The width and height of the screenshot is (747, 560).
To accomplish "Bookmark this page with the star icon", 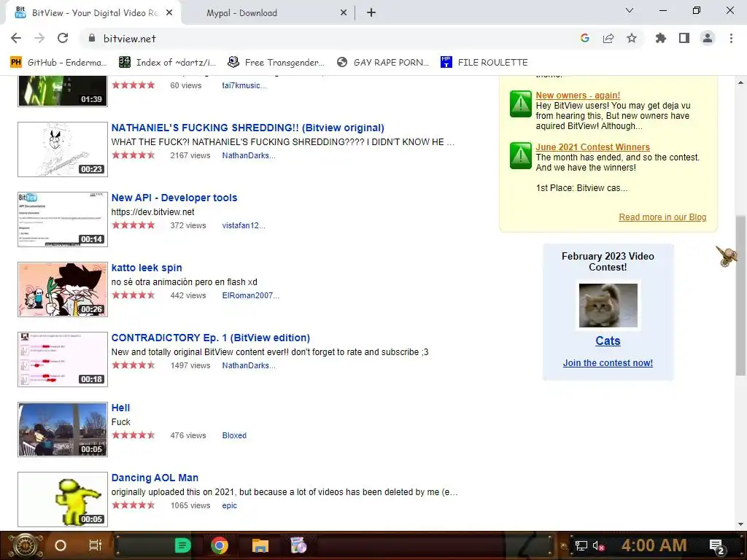I will [632, 39].
